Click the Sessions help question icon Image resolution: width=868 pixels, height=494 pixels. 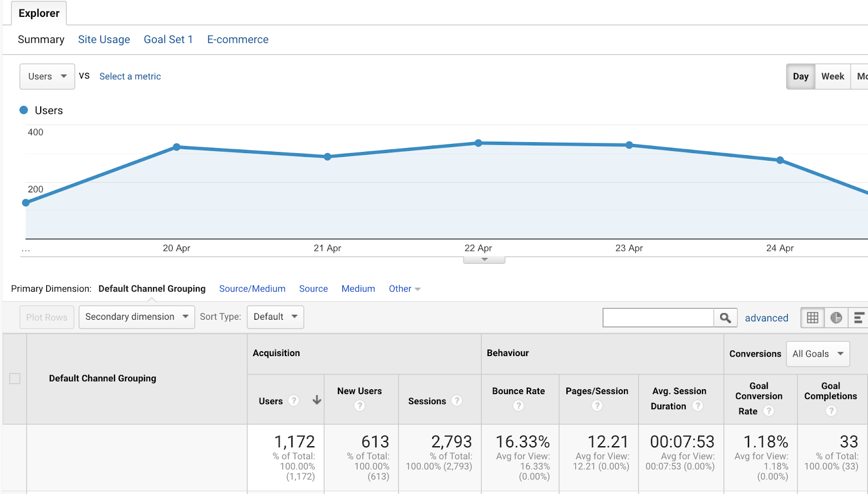click(x=457, y=401)
